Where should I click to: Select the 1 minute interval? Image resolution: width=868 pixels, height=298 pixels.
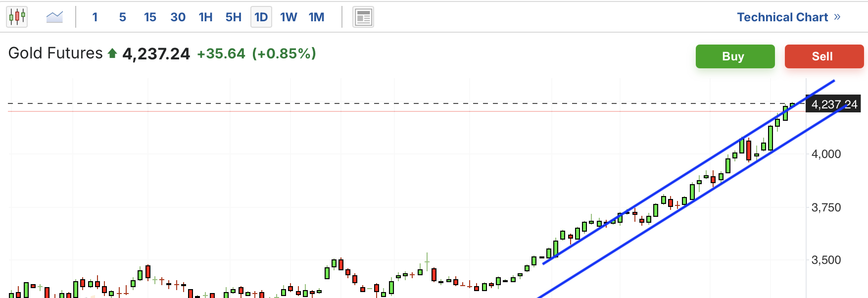tap(95, 17)
